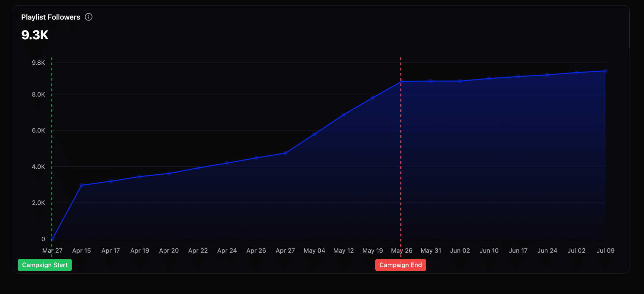Click the 4.0K y-axis label
Image resolution: width=644 pixels, height=294 pixels.
click(39, 167)
